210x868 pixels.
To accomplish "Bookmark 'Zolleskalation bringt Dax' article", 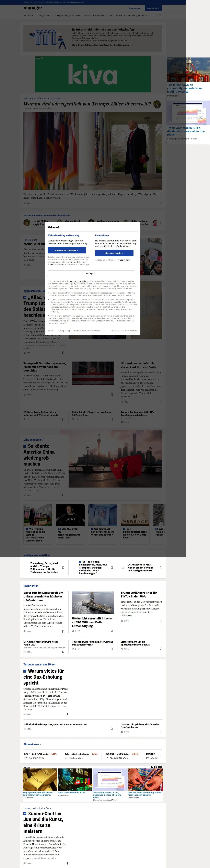I will (x=112, y=729).
